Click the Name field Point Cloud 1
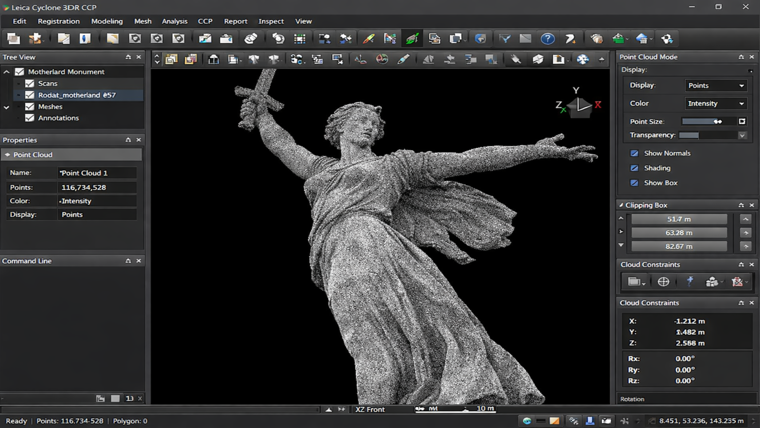This screenshot has height=428, width=760. click(97, 173)
